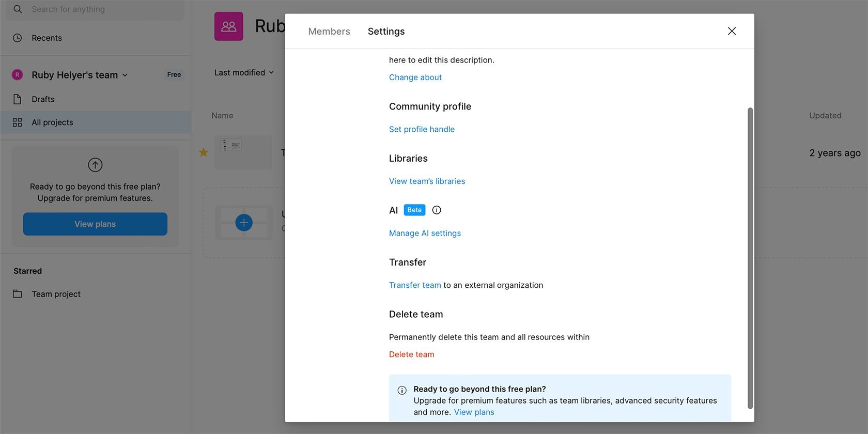Open Drafts in the sidebar
Image resolution: width=868 pixels, height=434 pixels.
[95, 99]
